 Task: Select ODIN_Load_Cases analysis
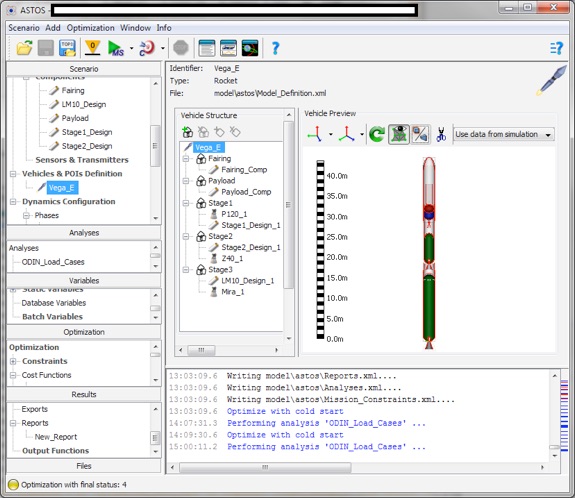tap(53, 262)
